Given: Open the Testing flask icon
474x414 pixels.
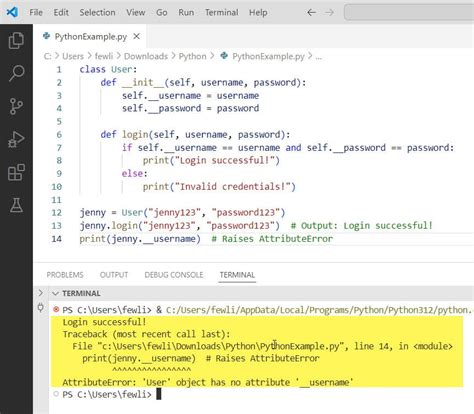Looking at the screenshot, I should coord(16,205).
